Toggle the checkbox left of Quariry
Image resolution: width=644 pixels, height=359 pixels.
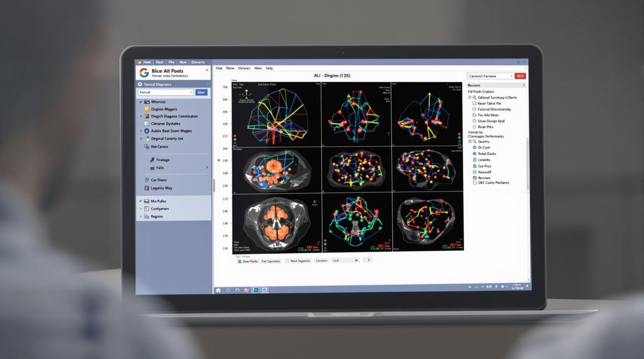pos(470,142)
